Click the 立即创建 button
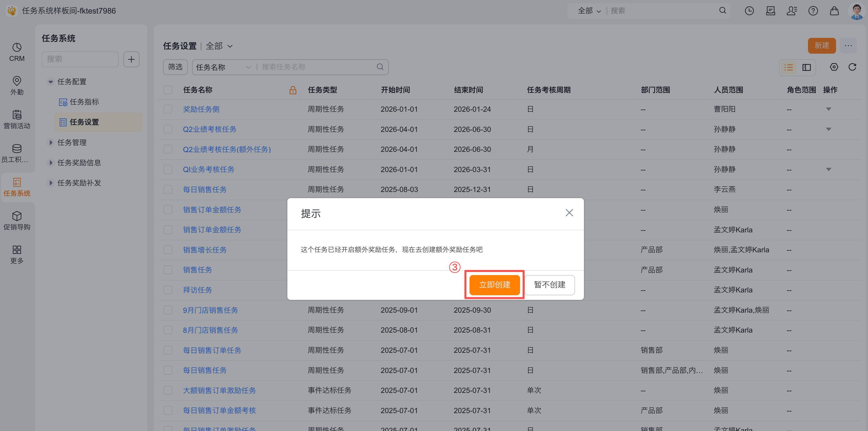This screenshot has height=431, width=868. (x=494, y=285)
